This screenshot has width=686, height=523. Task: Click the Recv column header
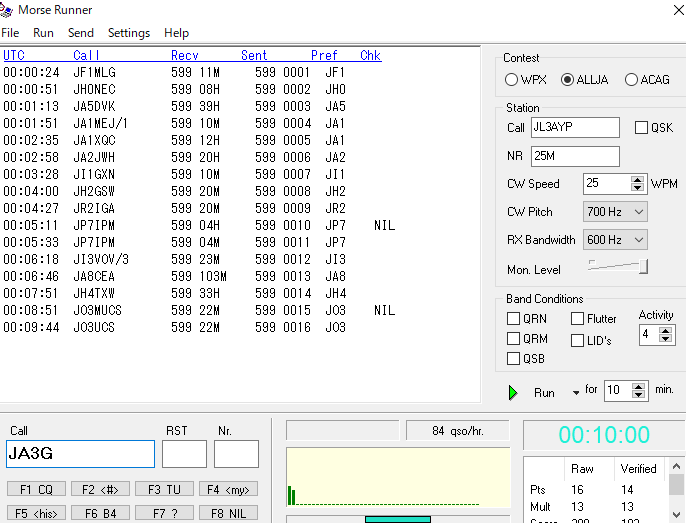(x=185, y=56)
